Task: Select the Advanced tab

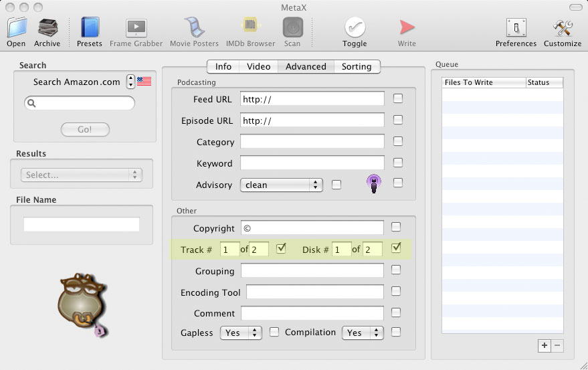Action: [x=306, y=66]
